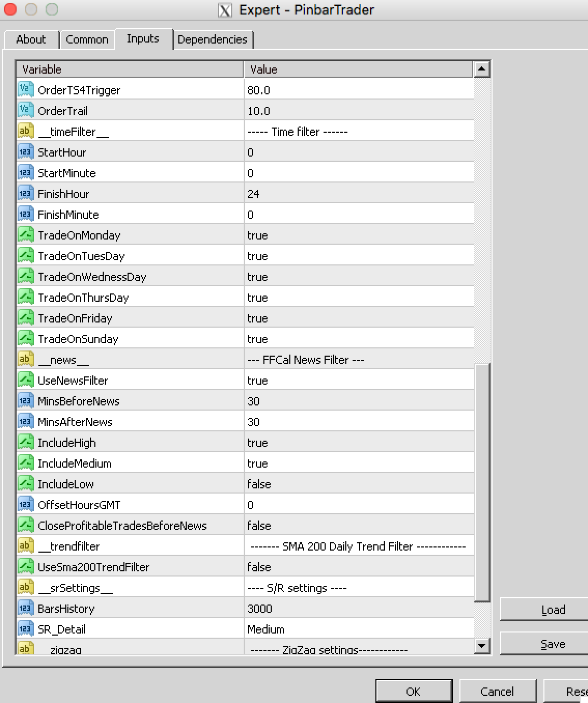Click the MinsBeforeNews integer icon
The width and height of the screenshot is (588, 703).
point(25,400)
